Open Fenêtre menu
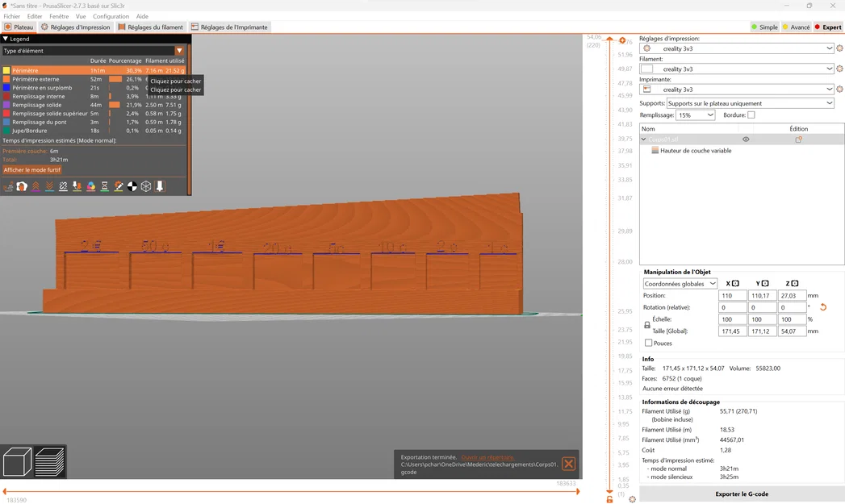This screenshot has width=845, height=504. (59, 17)
